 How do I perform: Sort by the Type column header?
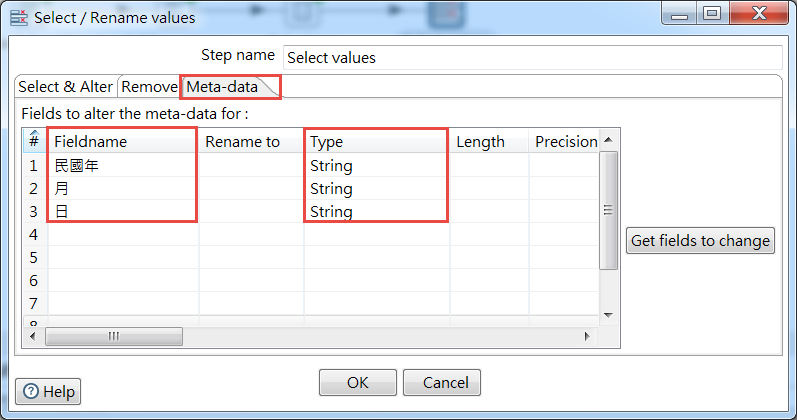point(376,142)
